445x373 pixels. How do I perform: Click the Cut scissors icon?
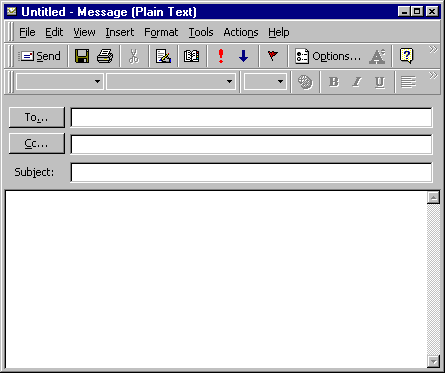[134, 56]
